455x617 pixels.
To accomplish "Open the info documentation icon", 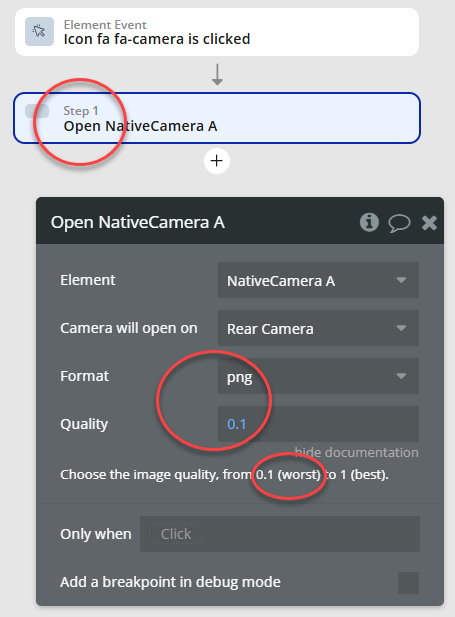I will [x=369, y=222].
